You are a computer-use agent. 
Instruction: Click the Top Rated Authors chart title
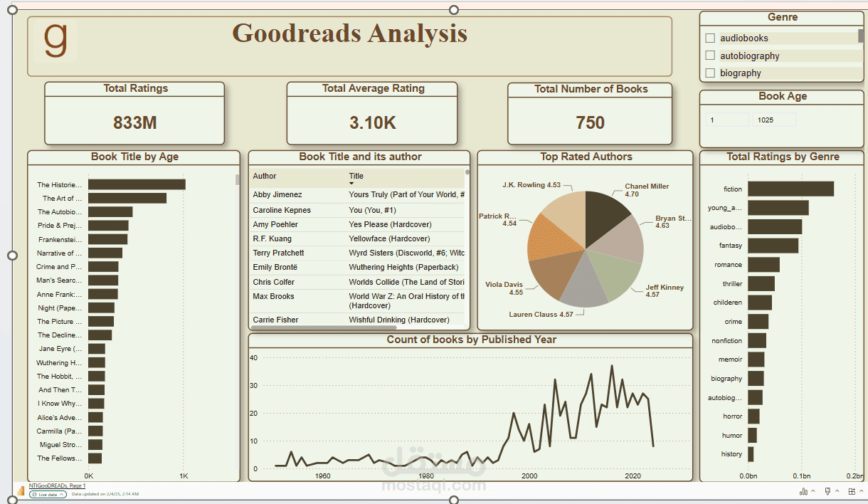point(586,157)
